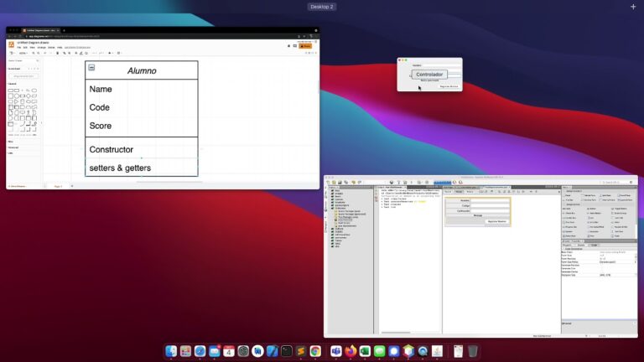This screenshot has width=644, height=362.
Task: Click the delete trash icon in draw.io toolbar
Action: coord(58,53)
